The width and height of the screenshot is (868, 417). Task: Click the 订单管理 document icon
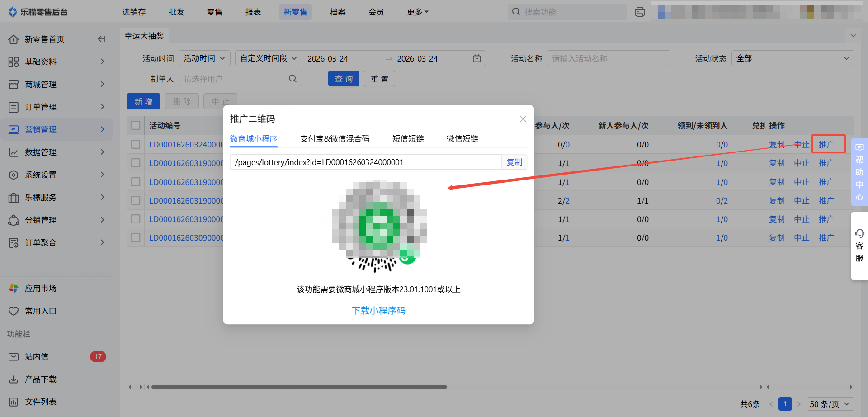(x=14, y=107)
